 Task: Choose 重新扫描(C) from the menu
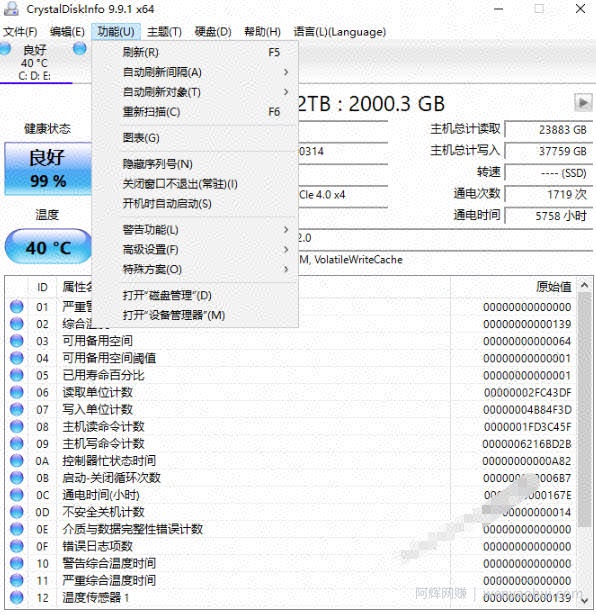(x=195, y=112)
